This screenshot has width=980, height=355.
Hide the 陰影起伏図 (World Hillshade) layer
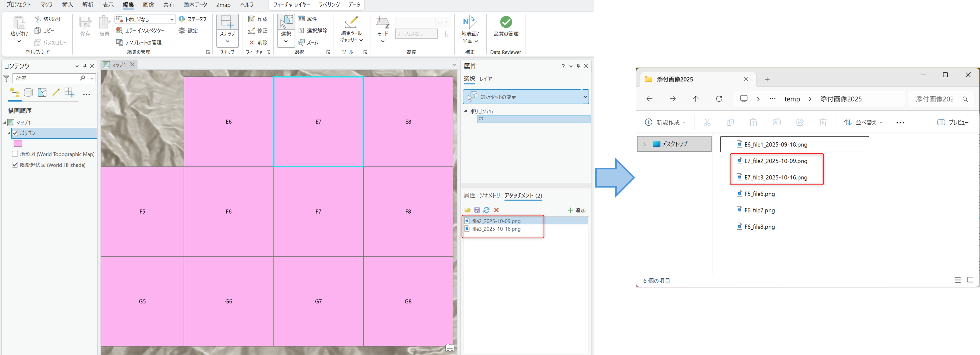(x=15, y=165)
